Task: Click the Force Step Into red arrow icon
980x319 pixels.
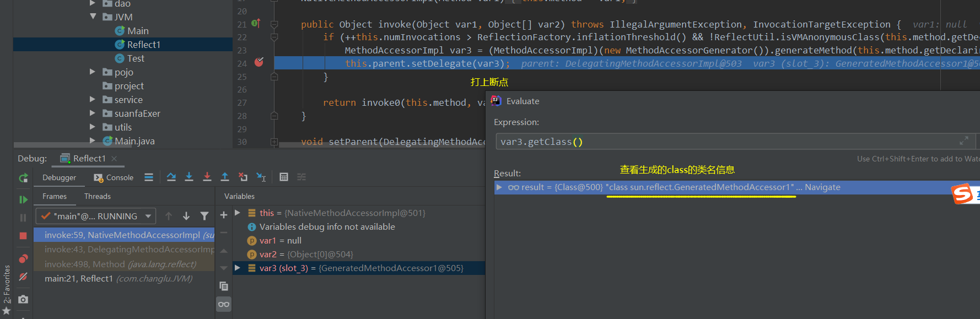Action: point(207,177)
